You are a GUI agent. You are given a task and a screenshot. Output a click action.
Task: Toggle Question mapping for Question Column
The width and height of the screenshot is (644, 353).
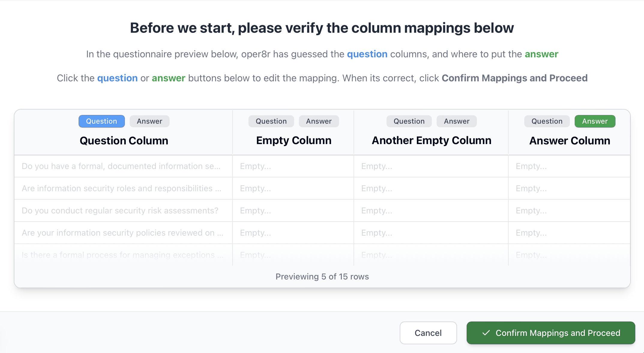click(101, 121)
